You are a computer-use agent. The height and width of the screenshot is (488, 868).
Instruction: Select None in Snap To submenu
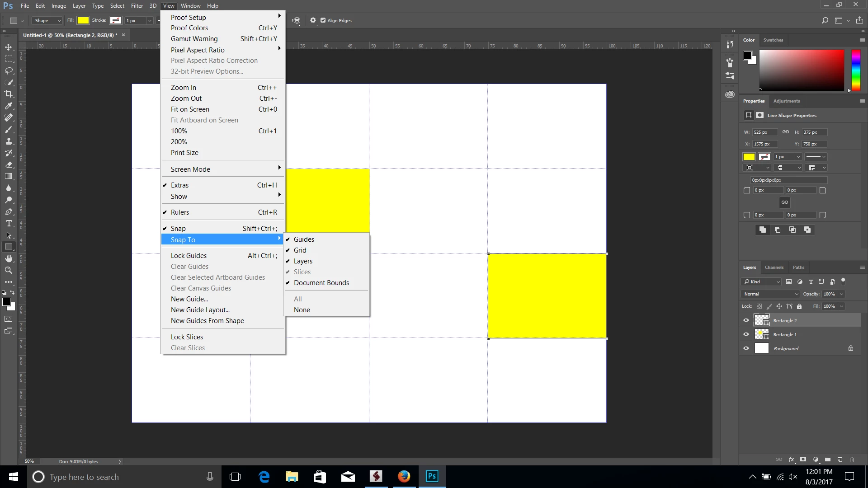pos(302,310)
